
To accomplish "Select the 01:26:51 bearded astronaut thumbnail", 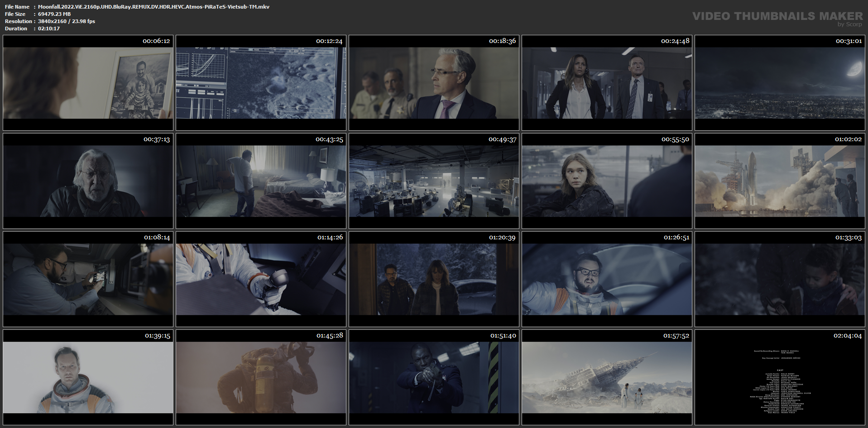I will coord(607,279).
